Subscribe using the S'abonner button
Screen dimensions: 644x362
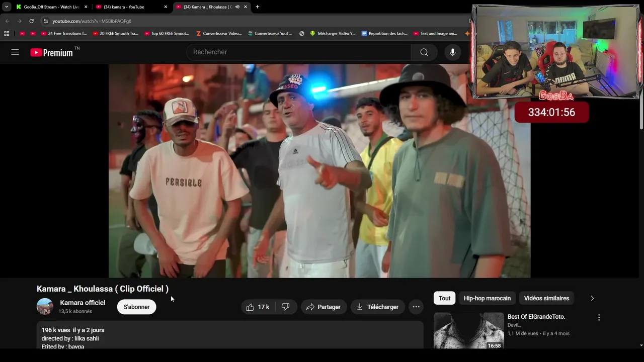137,307
